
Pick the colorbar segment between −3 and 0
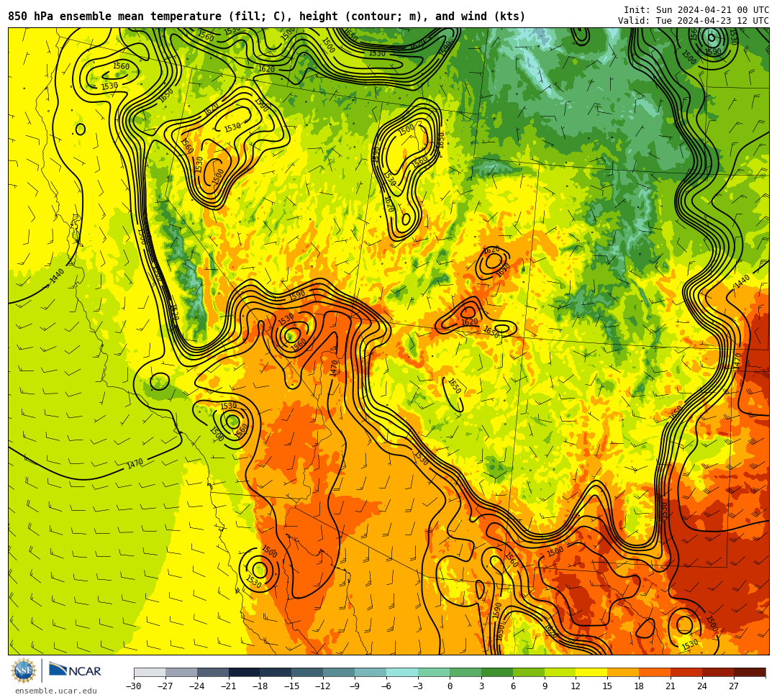click(x=434, y=672)
